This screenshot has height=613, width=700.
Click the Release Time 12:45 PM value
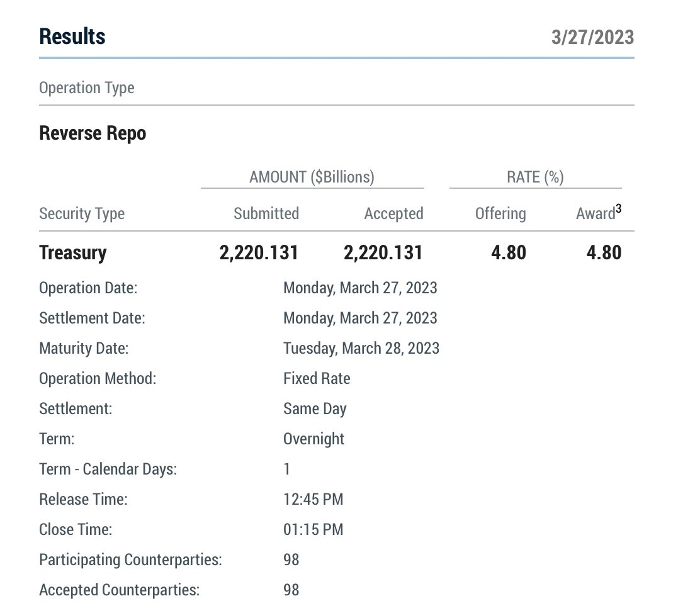(313, 500)
